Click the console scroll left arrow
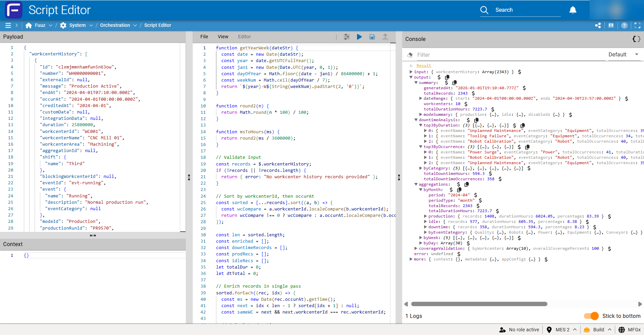 tap(406, 304)
